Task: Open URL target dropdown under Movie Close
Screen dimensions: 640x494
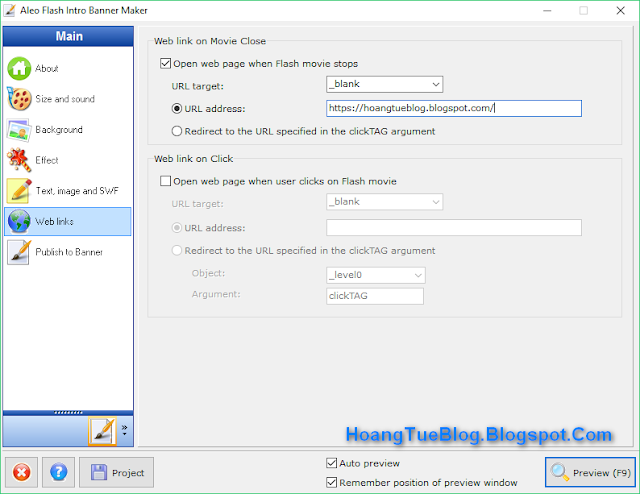Action: coord(384,84)
